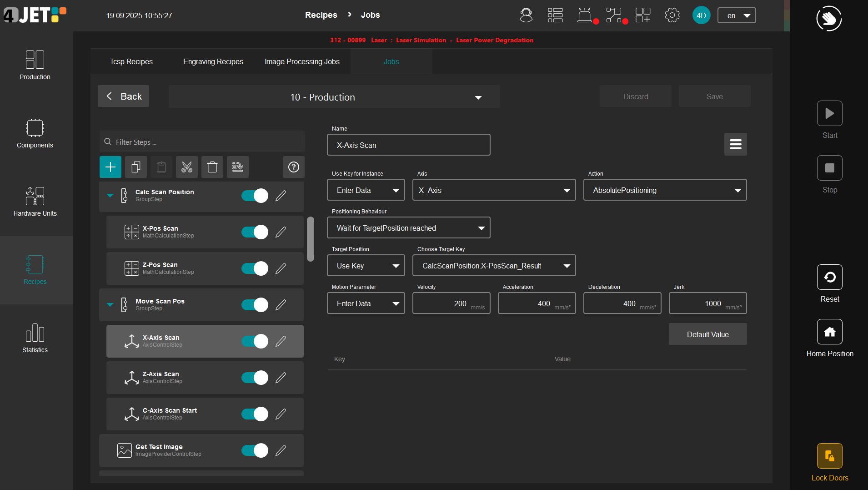Click the Home Position icon
The height and width of the screenshot is (490, 868).
[x=829, y=332]
